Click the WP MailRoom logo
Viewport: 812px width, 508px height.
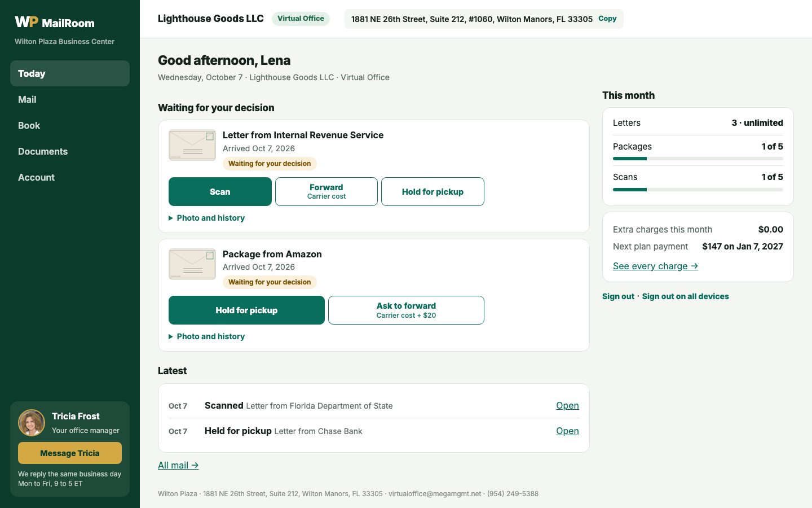[55, 23]
